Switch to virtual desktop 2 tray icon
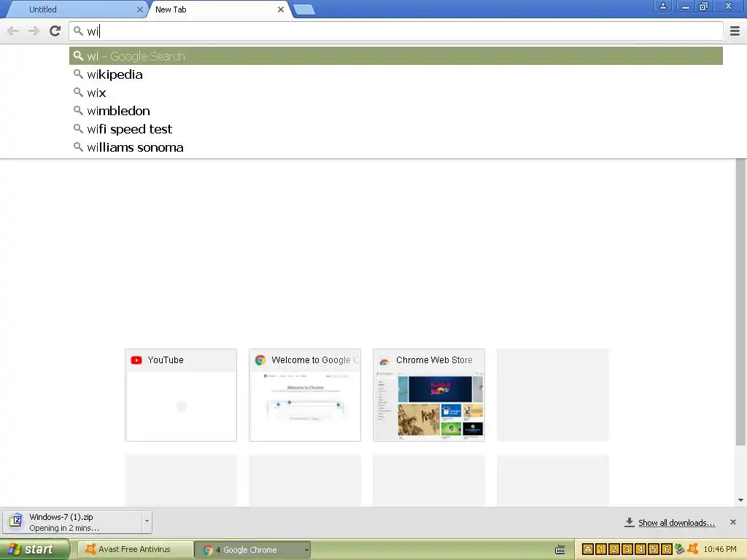The width and height of the screenshot is (747, 560). (614, 549)
